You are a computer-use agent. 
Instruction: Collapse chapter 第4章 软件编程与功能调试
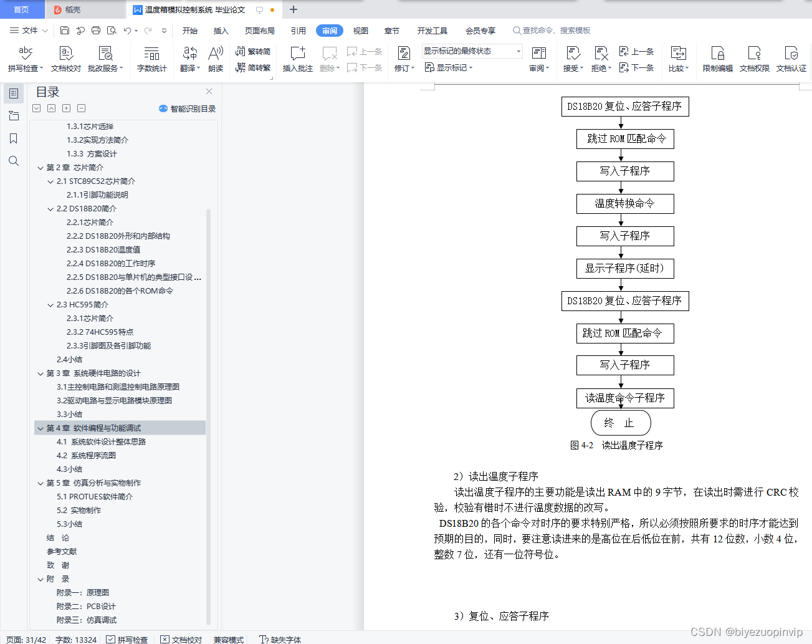point(40,428)
